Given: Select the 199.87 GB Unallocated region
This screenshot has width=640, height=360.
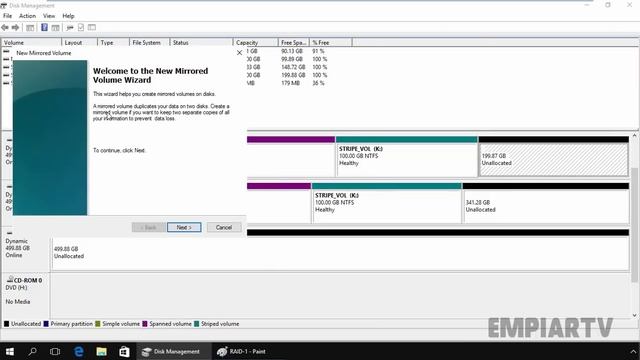Looking at the screenshot, I should click(x=553, y=160).
